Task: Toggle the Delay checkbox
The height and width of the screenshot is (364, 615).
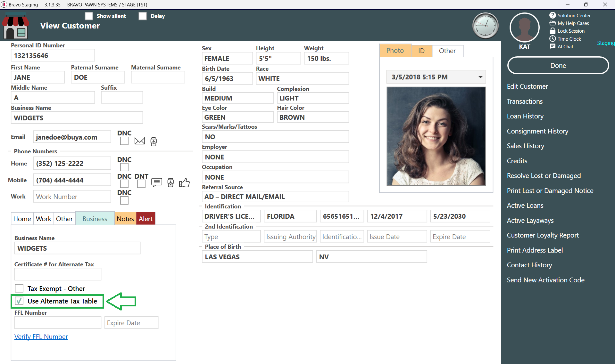Action: click(143, 16)
